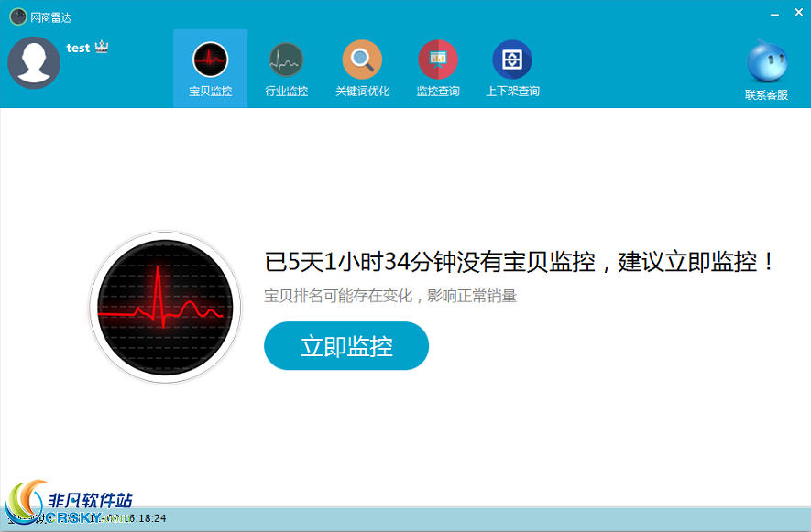Click the crown VIP icon beside test
The width and height of the screenshot is (811, 532).
coord(102,47)
